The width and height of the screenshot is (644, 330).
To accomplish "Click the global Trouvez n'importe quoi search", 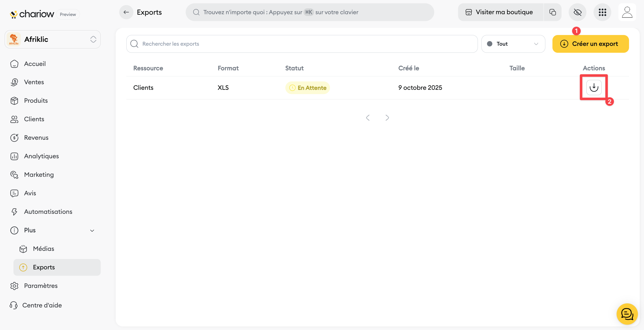I will tap(309, 12).
